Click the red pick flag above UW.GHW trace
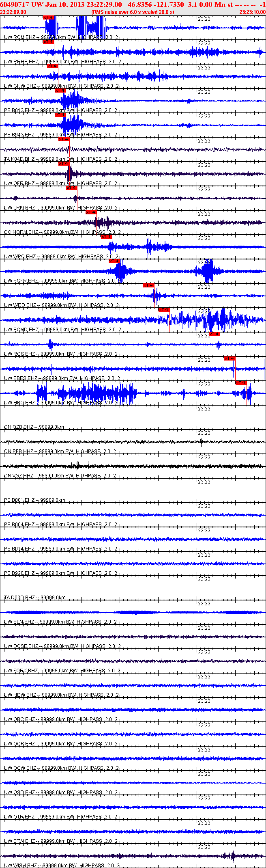266x868 pixels. tap(52, 66)
